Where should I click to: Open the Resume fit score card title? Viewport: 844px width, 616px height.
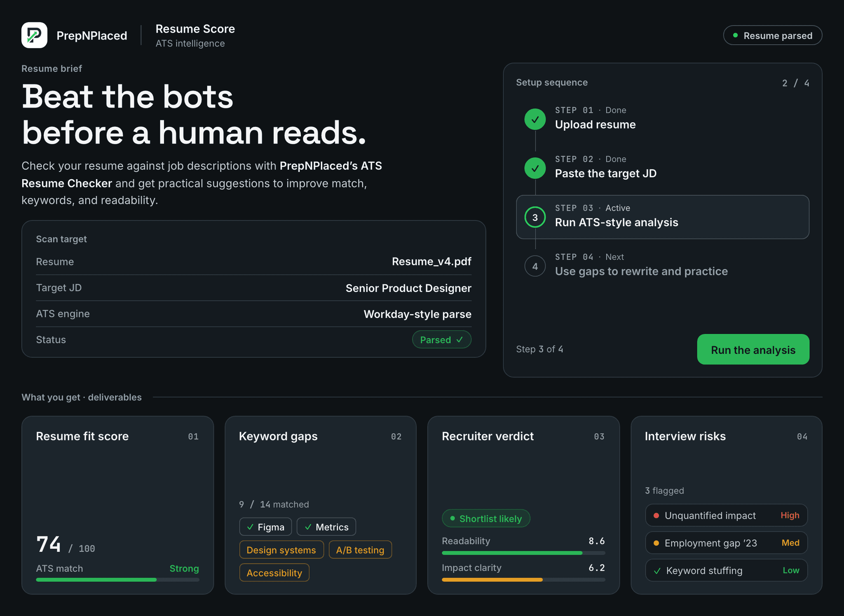(x=82, y=436)
